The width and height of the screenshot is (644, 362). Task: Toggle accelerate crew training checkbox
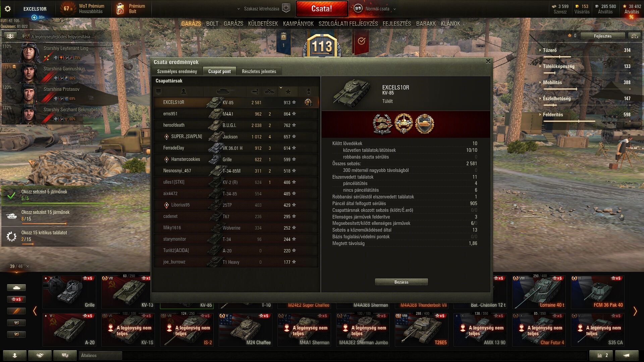click(23, 37)
